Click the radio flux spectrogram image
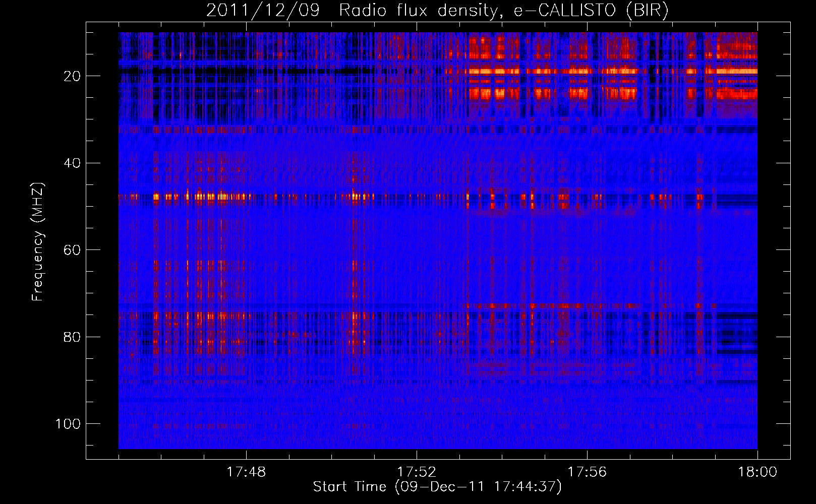The image size is (816, 504). coord(438,240)
